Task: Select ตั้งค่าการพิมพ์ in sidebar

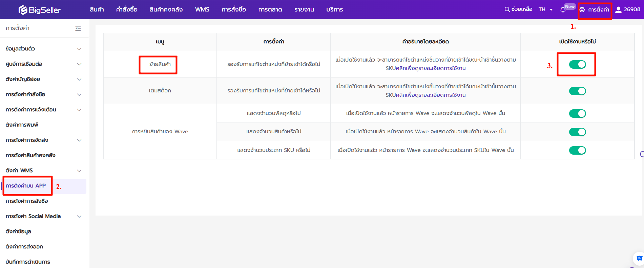Action: (22, 125)
